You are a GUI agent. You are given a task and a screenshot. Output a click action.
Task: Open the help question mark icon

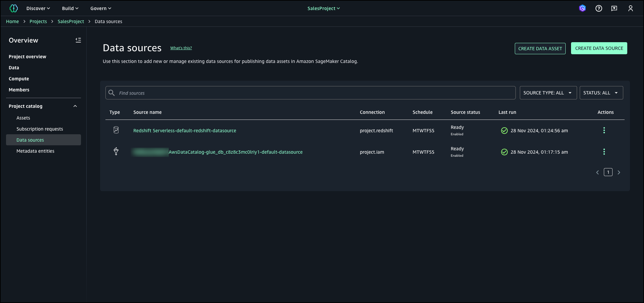coord(599,8)
